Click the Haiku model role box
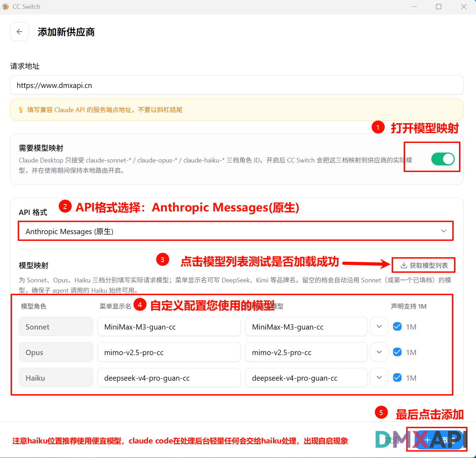Viewport: 476px width, 458px height. pyautogui.click(x=56, y=377)
